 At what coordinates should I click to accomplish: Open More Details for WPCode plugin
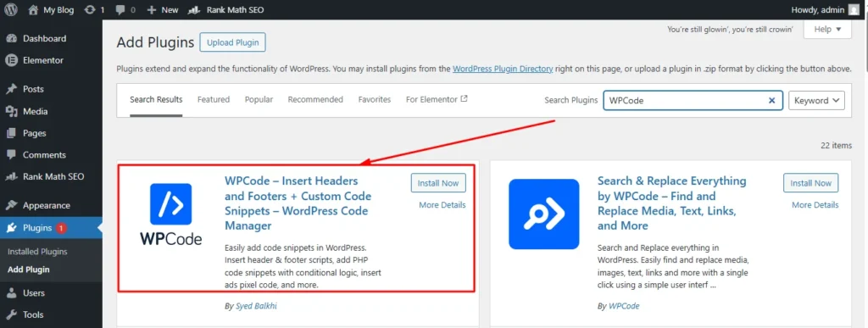pyautogui.click(x=442, y=205)
